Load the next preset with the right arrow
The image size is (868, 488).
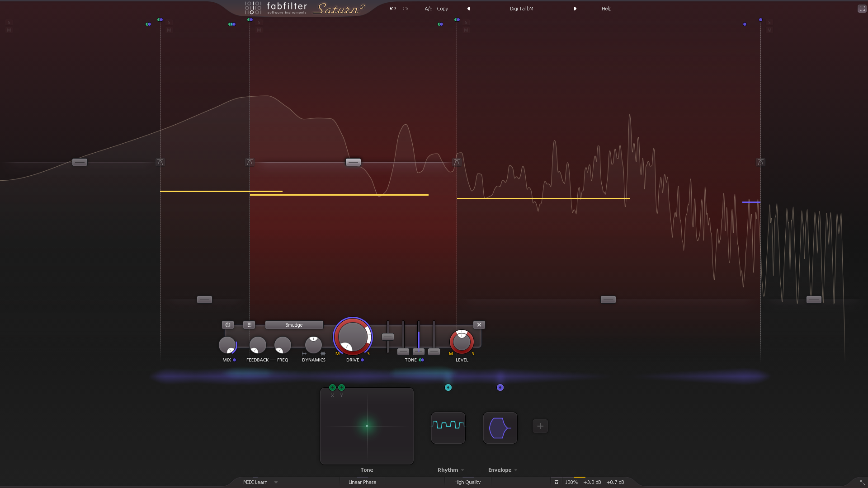575,8
